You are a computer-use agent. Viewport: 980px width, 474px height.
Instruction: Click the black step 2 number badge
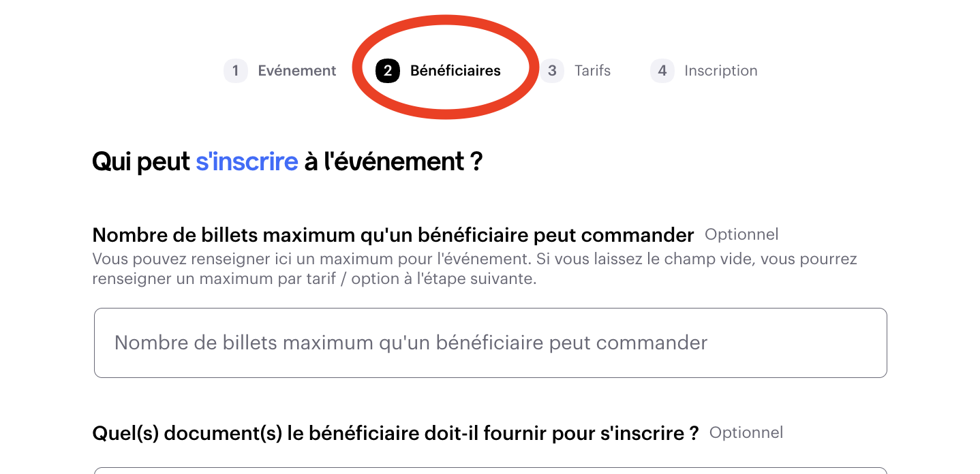tap(387, 71)
